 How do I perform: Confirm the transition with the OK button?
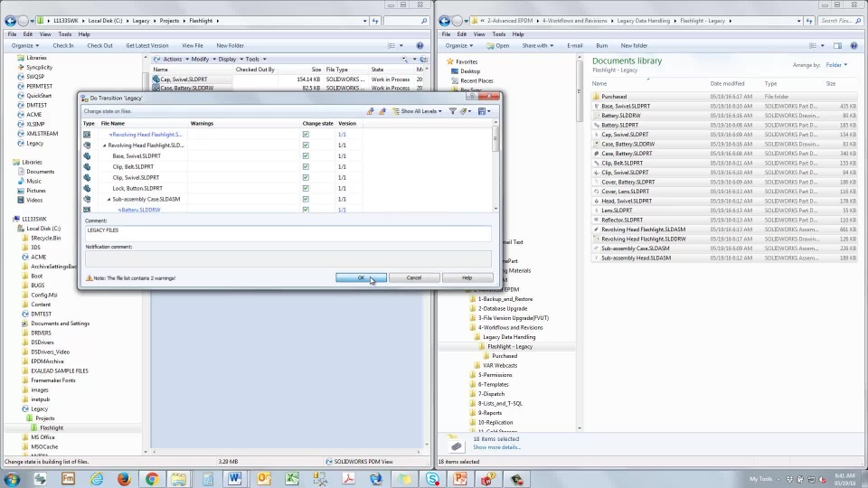(x=361, y=277)
